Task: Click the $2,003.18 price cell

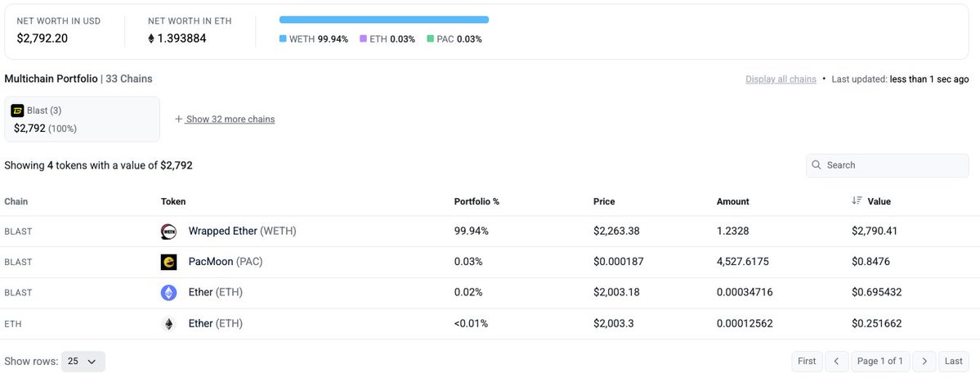Action: (617, 292)
